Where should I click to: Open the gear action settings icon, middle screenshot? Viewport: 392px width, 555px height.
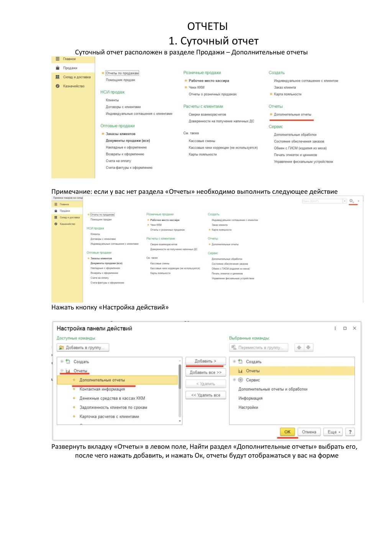[351, 201]
